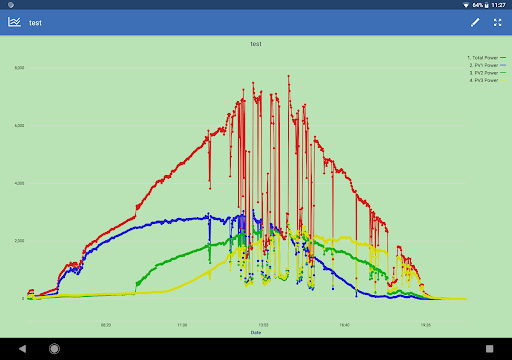This screenshot has width=512, height=360.
Task: Click the 11:27 clock in the status bar
Action: click(498, 5)
